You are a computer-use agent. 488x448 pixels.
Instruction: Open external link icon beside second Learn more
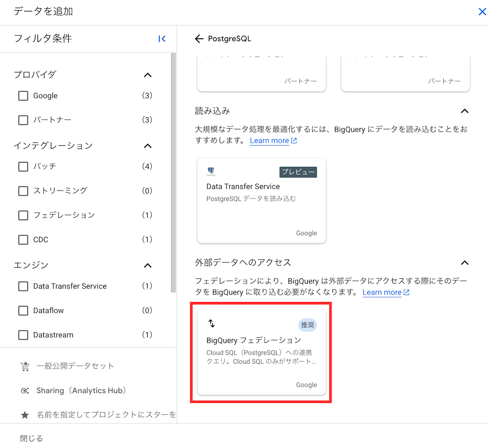pos(406,293)
